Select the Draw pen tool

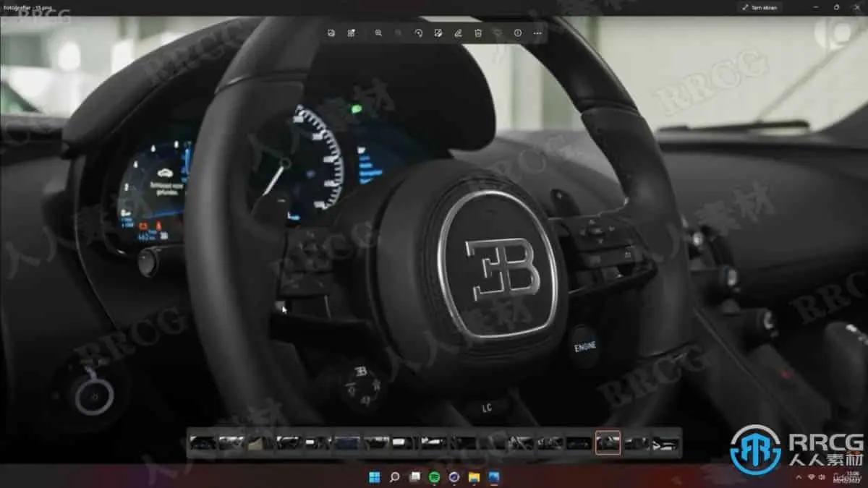pyautogui.click(x=458, y=33)
